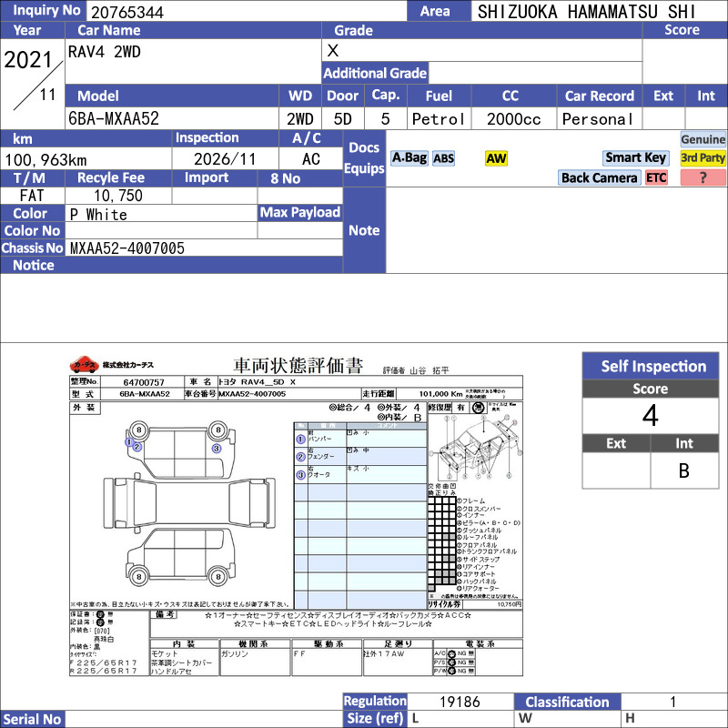This screenshot has height=728, width=728.
Task: Click the ABS equipment badge
Action: (443, 158)
